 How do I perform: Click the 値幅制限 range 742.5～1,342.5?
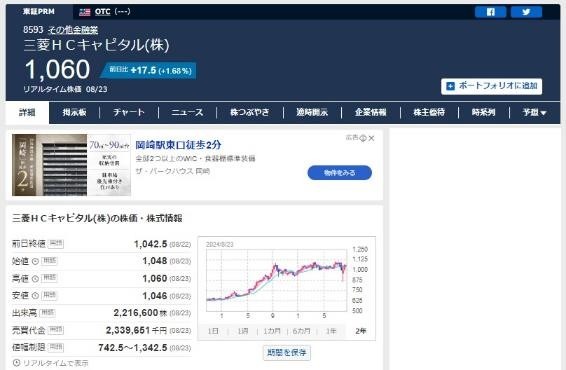133,348
